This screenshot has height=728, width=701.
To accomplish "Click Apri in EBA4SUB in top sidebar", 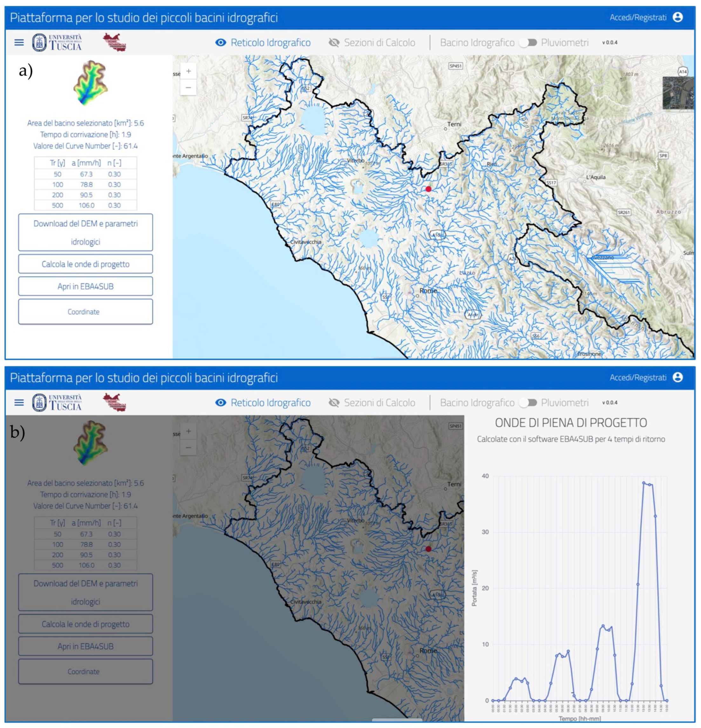I will point(85,286).
